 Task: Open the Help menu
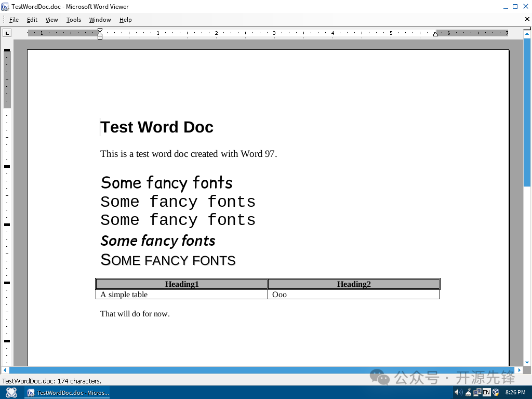pyautogui.click(x=125, y=20)
